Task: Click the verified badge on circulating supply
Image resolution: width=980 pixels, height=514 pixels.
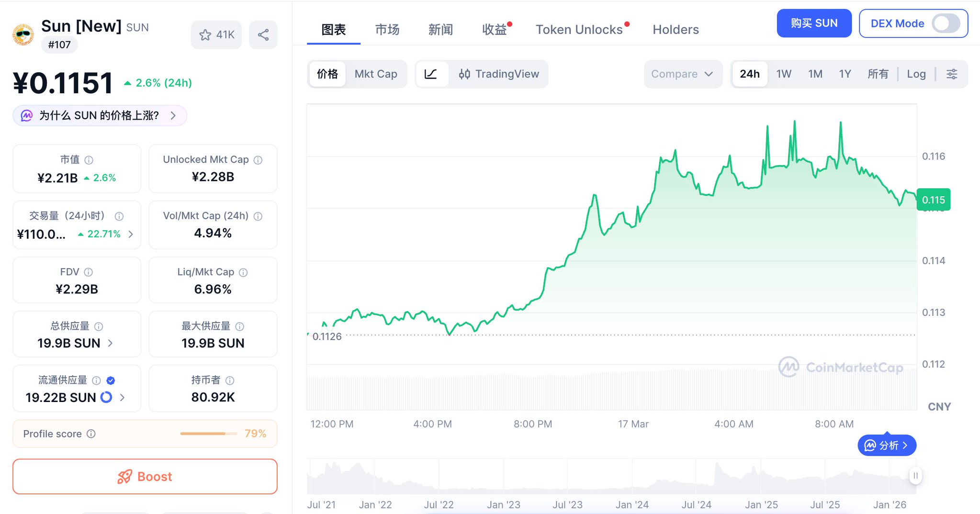Action: pos(111,380)
